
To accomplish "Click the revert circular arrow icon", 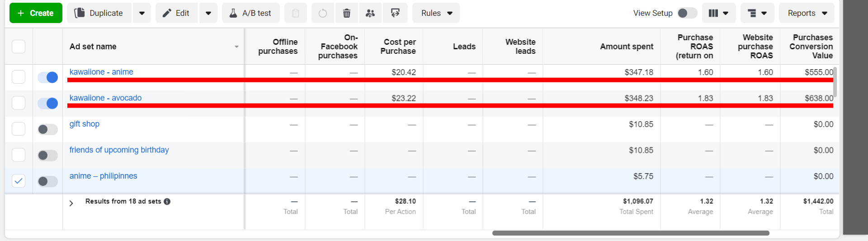I will click(322, 13).
